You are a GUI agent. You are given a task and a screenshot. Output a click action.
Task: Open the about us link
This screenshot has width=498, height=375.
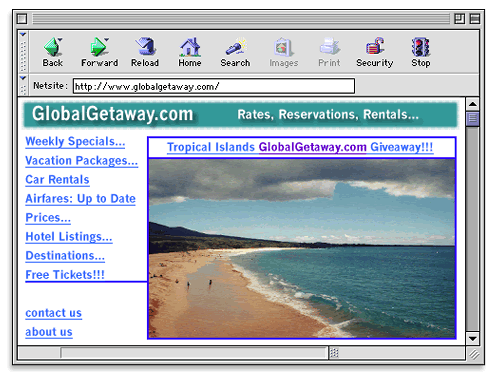49,332
